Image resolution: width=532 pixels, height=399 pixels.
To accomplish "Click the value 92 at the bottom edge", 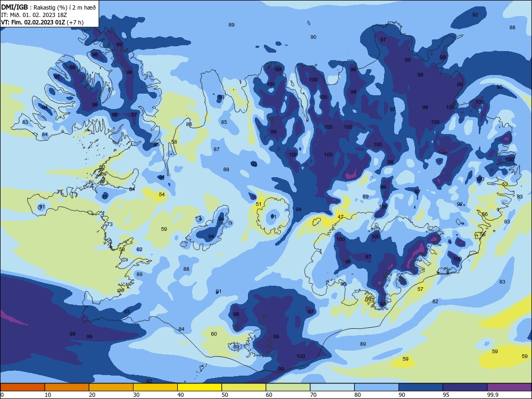I will (149, 381).
